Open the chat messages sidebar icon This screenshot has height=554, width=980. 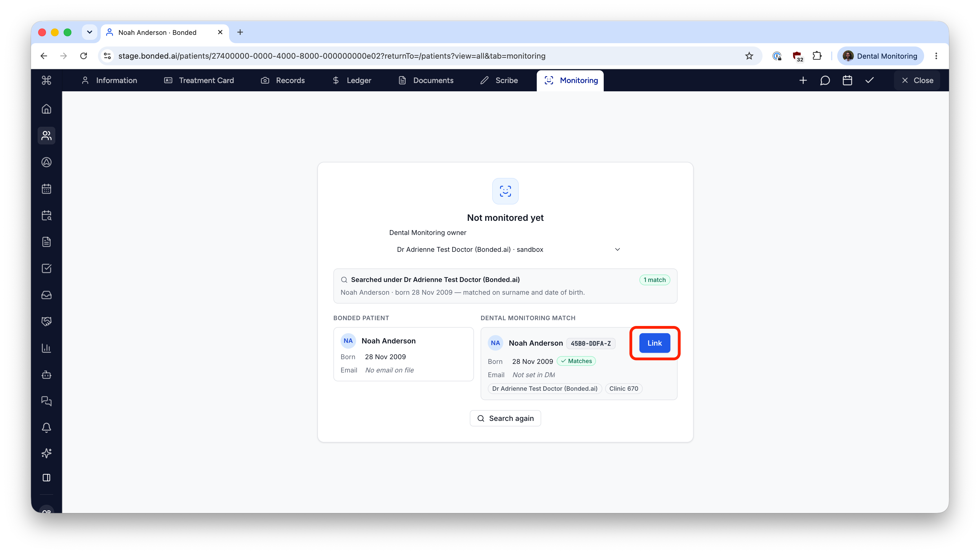tap(46, 401)
